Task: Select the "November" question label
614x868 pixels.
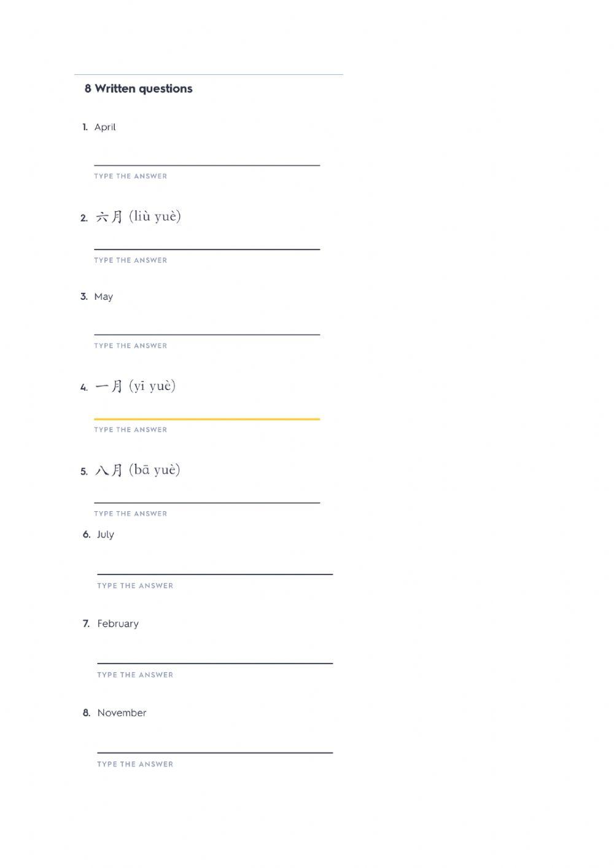Action: [x=122, y=713]
